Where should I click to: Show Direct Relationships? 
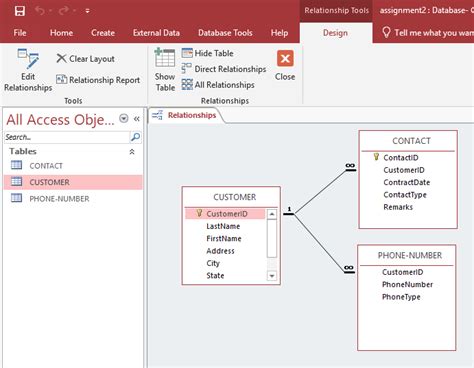click(224, 69)
